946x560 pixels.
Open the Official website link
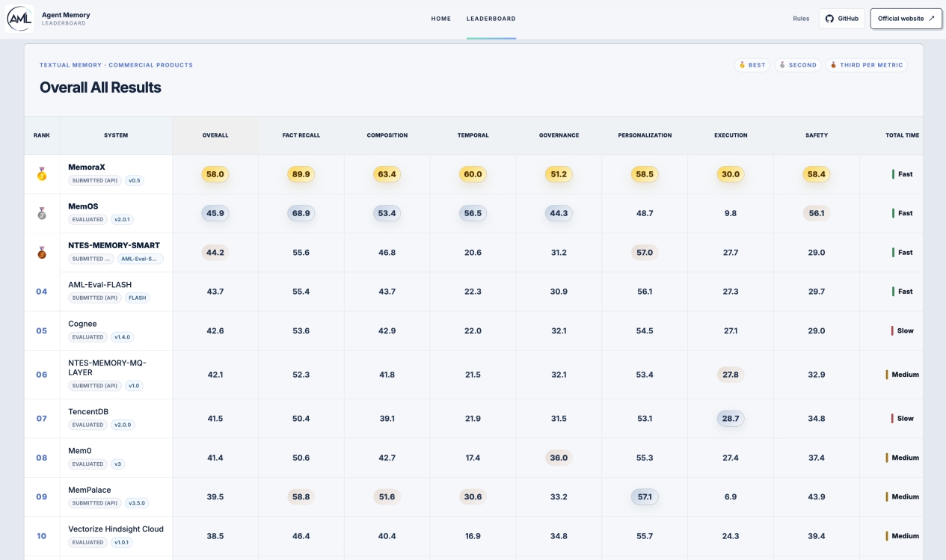(906, 19)
